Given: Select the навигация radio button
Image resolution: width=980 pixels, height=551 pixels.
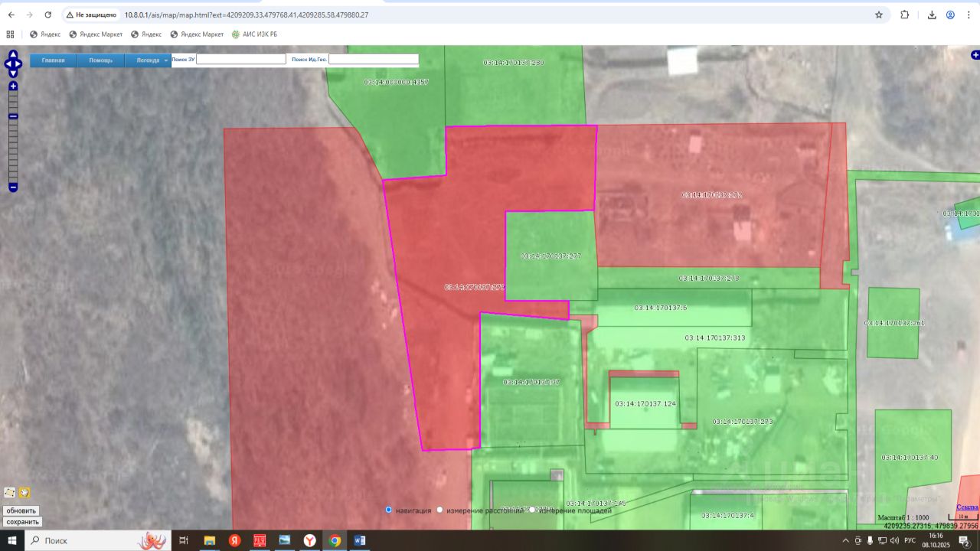Looking at the screenshot, I should [389, 510].
